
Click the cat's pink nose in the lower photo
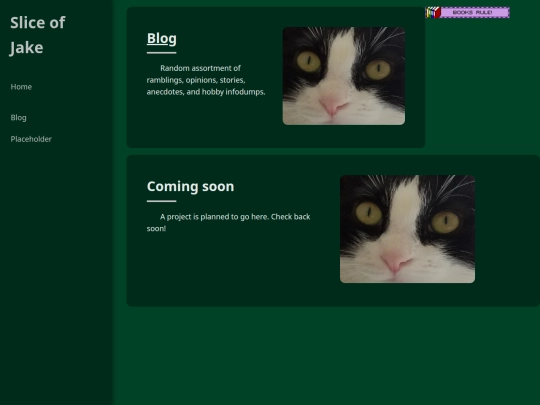(395, 262)
